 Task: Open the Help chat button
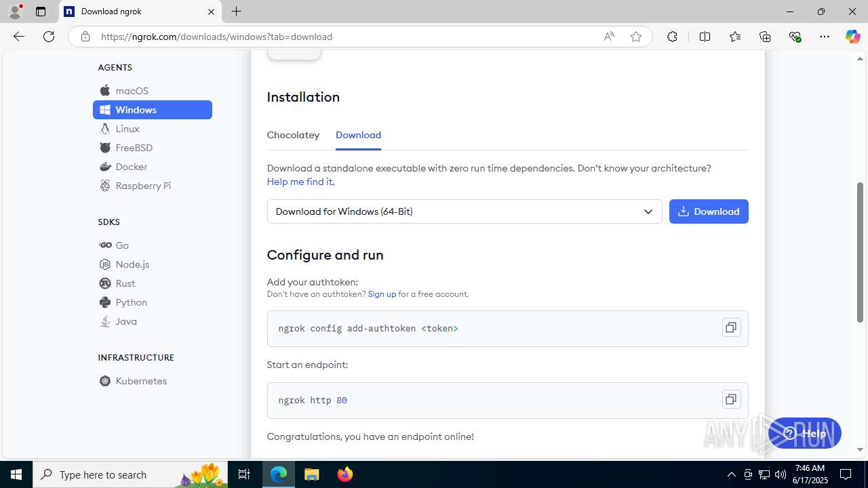pos(804,433)
